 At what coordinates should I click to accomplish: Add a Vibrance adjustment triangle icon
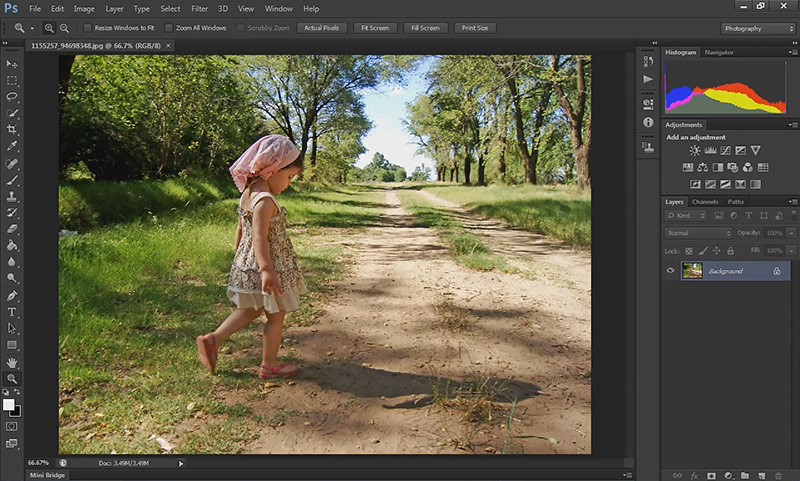(756, 150)
